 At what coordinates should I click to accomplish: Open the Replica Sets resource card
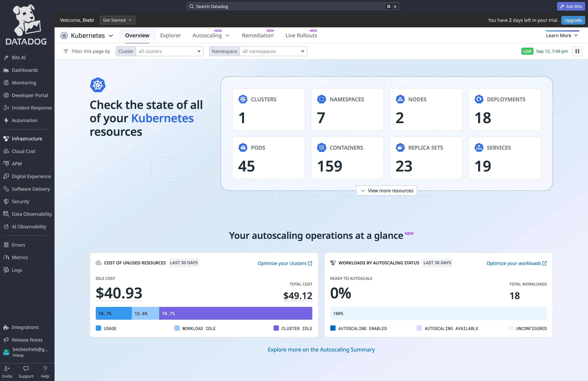pos(426,158)
